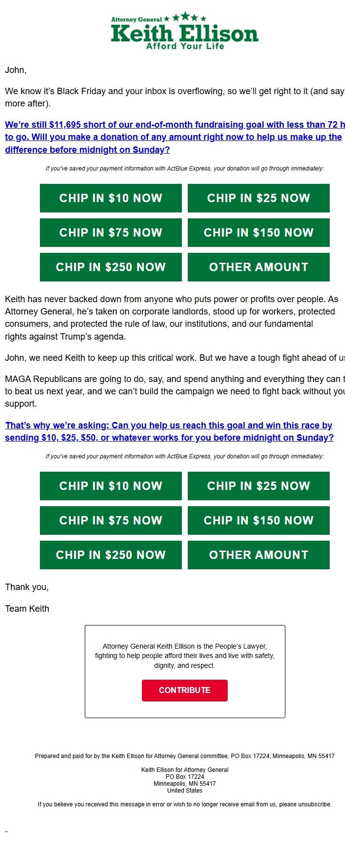Click the first CHIP IN $250 NOW button

[x=110, y=267]
